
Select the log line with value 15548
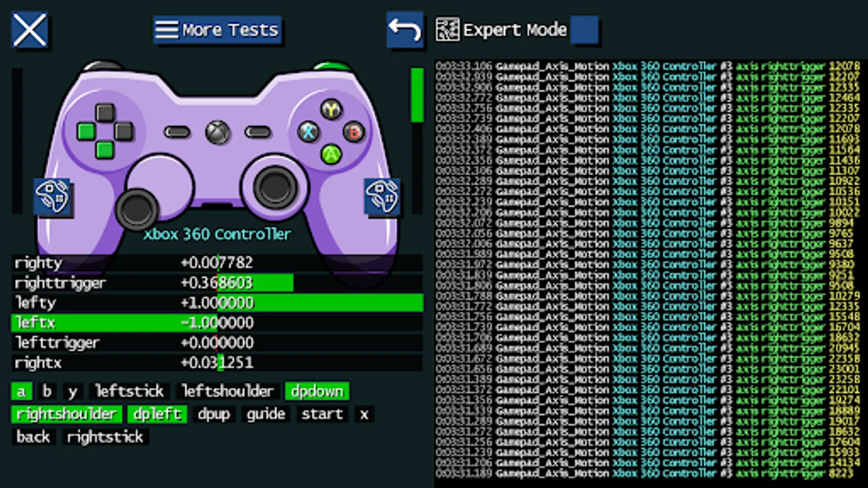tap(648, 317)
